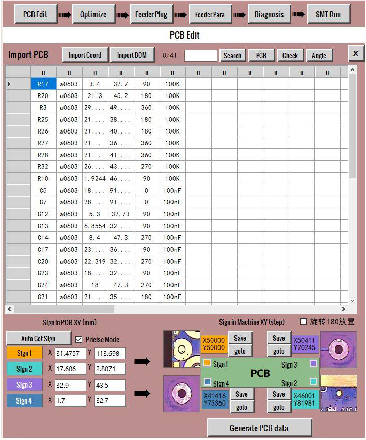
Task: Select the R20 cell in the table
Action: (43, 96)
